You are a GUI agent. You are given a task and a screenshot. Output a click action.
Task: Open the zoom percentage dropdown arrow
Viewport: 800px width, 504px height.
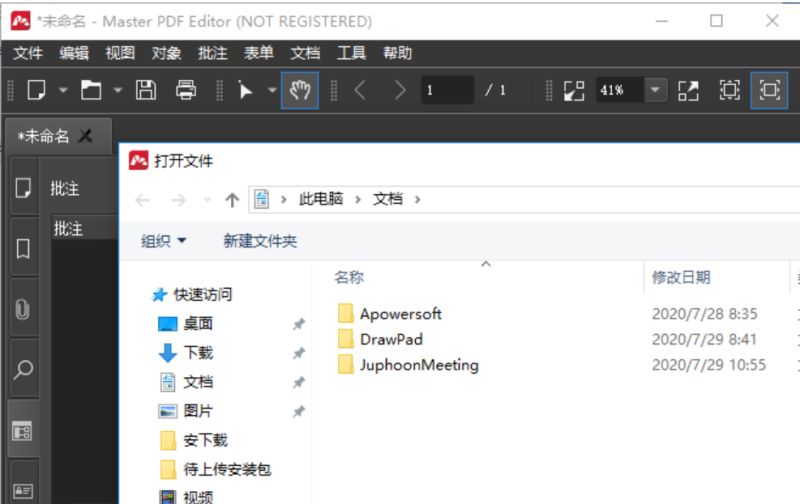(655, 90)
